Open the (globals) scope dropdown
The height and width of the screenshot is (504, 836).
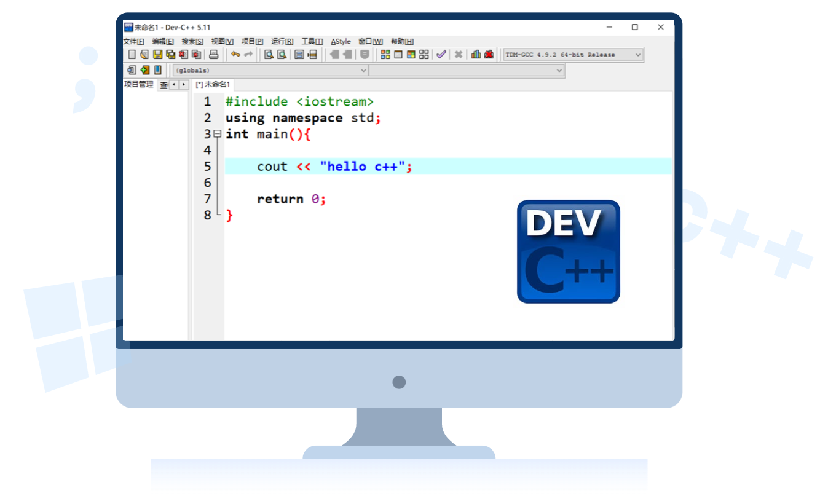point(270,71)
